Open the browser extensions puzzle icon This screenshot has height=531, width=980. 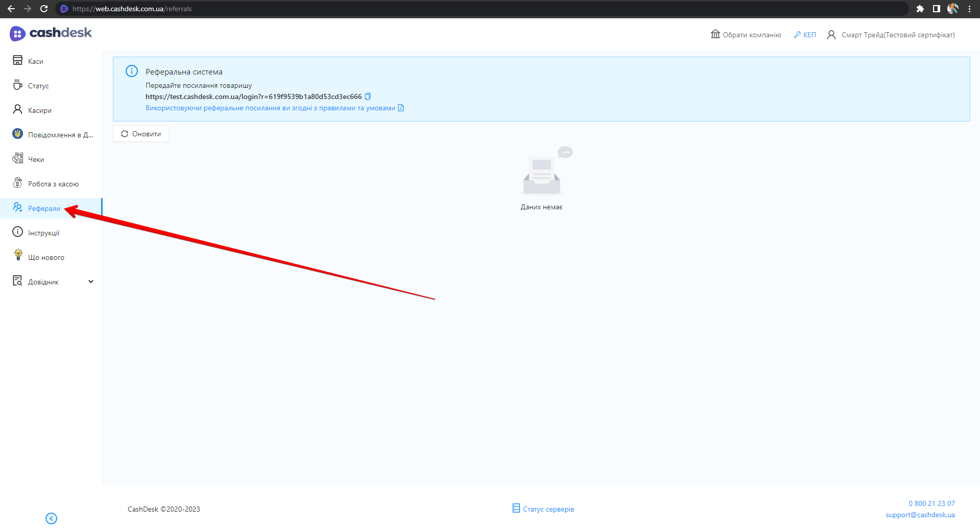pyautogui.click(x=920, y=9)
